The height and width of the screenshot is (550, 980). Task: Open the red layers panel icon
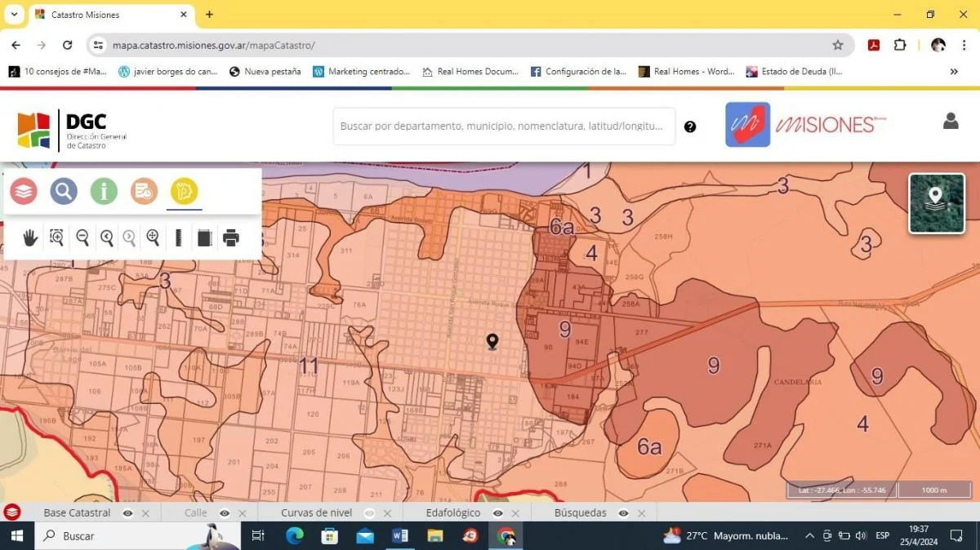click(x=24, y=191)
